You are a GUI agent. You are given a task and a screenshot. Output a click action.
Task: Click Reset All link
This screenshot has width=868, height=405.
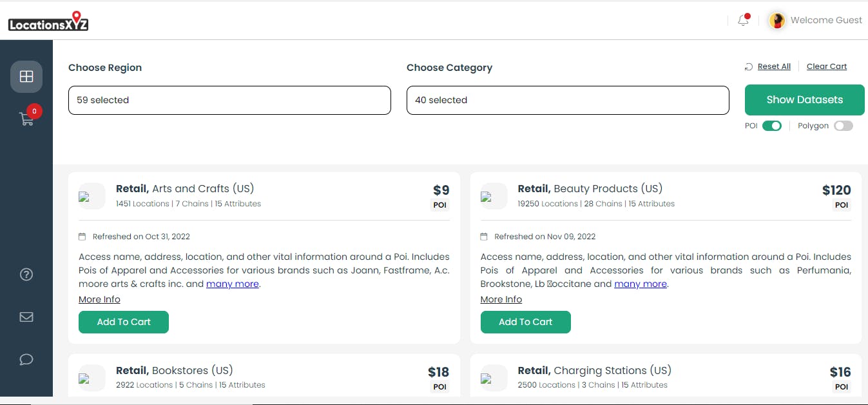coord(774,66)
